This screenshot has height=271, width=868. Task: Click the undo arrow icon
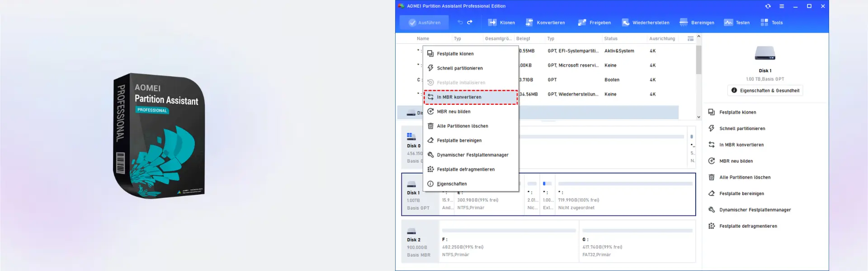[460, 22]
